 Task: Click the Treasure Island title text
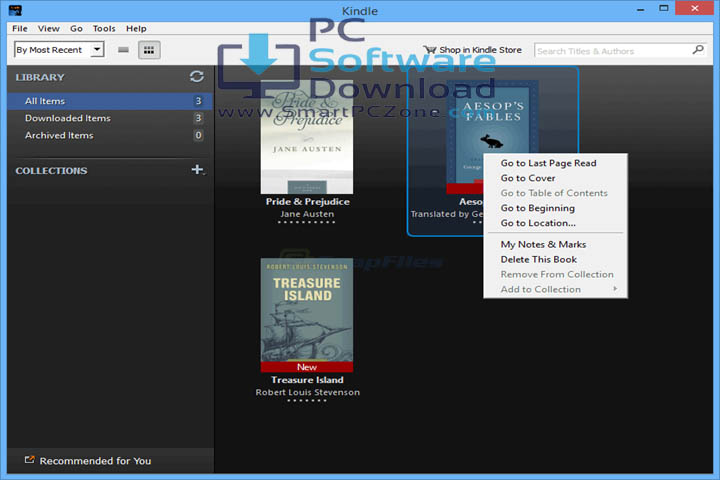(307, 380)
